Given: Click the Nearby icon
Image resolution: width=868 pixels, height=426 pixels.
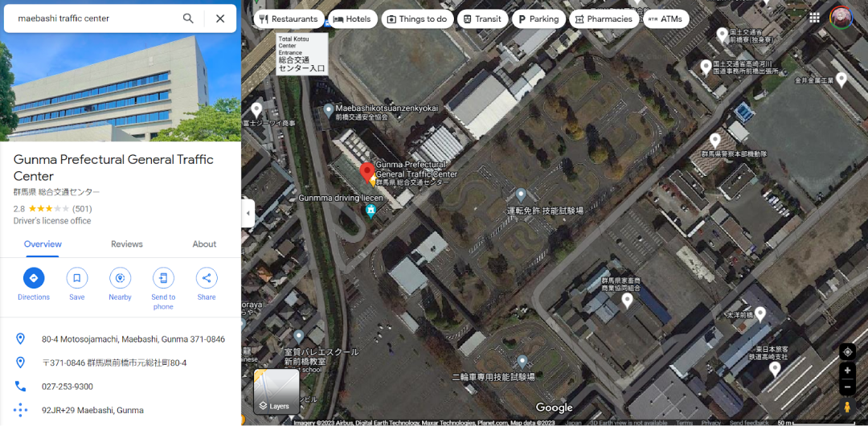Looking at the screenshot, I should tap(120, 278).
